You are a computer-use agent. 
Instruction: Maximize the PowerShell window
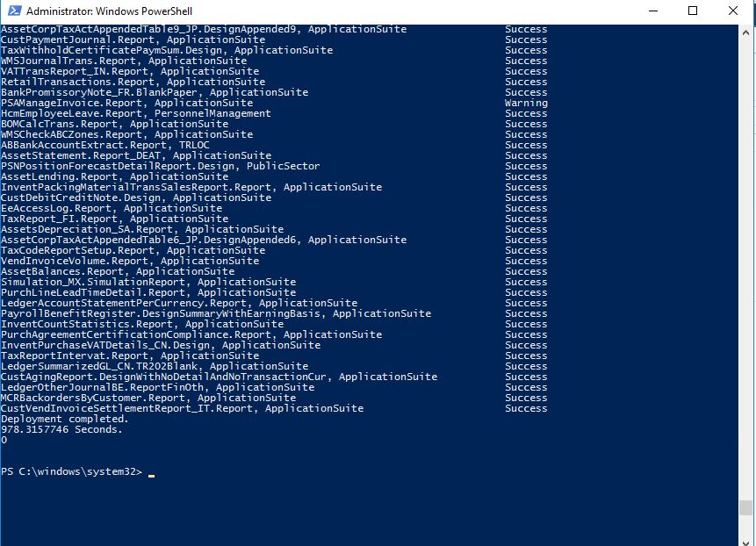click(x=693, y=11)
